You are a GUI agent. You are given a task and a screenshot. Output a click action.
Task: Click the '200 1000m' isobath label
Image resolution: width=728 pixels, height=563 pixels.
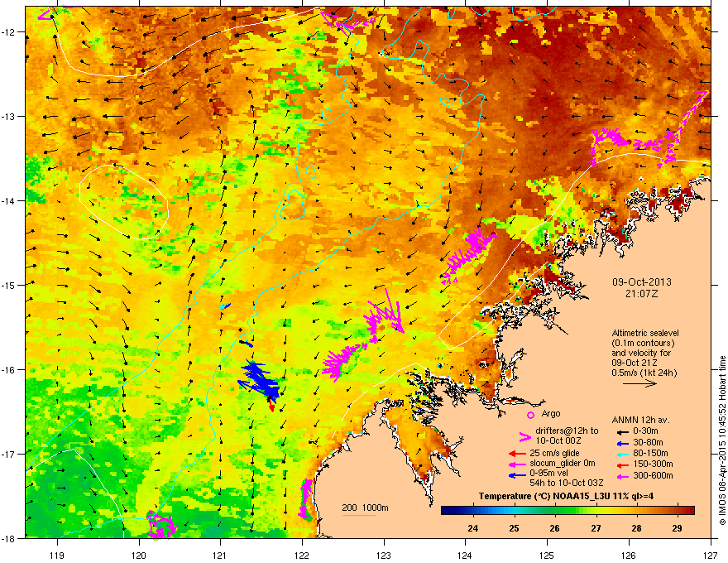click(365, 508)
